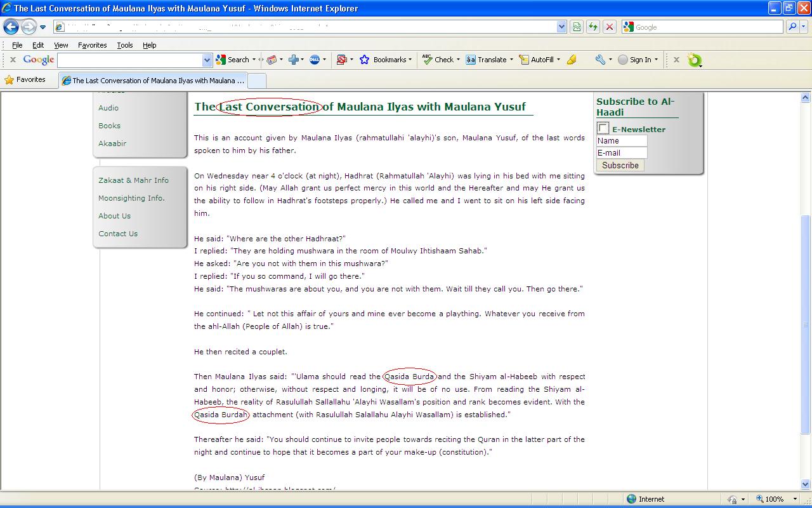
Task: Click the vertical scrollbar thumb
Action: coord(806,326)
